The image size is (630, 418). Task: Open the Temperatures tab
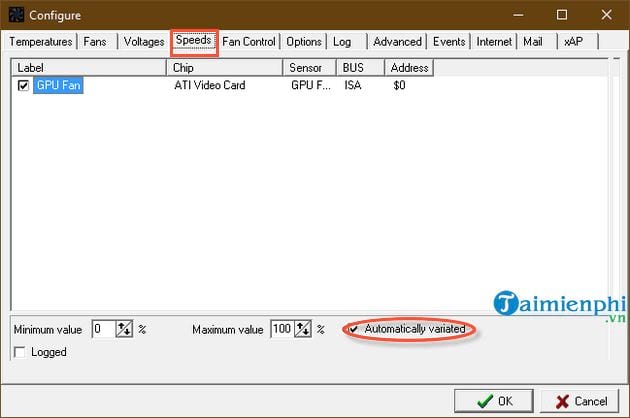coord(40,41)
